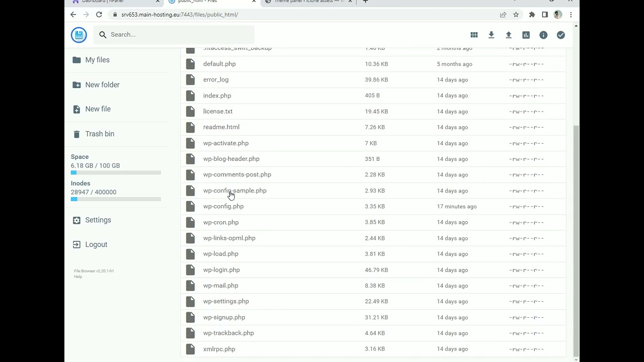Click the file icon beside wp-trackback.php

coord(190,333)
